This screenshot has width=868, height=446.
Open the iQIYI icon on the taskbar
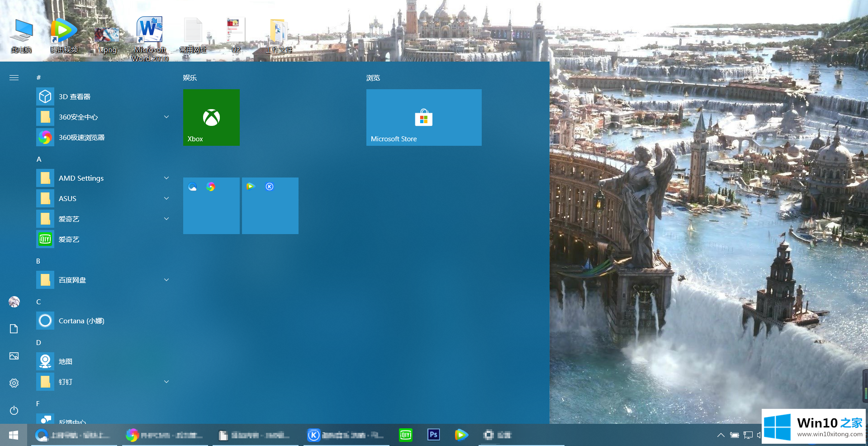tap(406, 435)
